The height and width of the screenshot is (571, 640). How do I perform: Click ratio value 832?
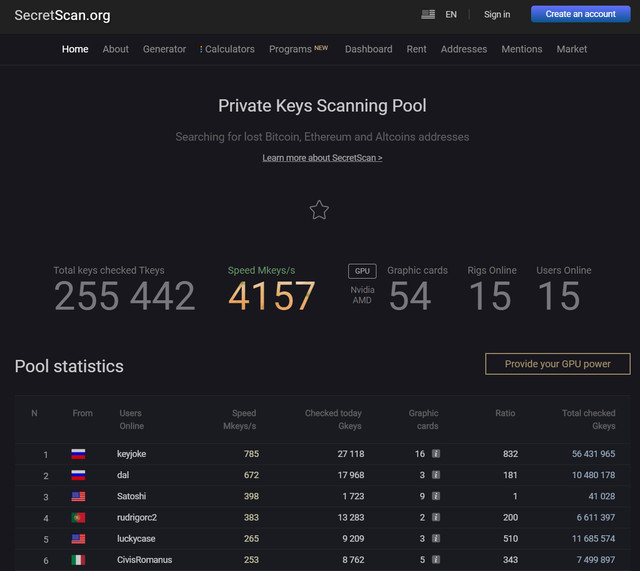tap(510, 453)
